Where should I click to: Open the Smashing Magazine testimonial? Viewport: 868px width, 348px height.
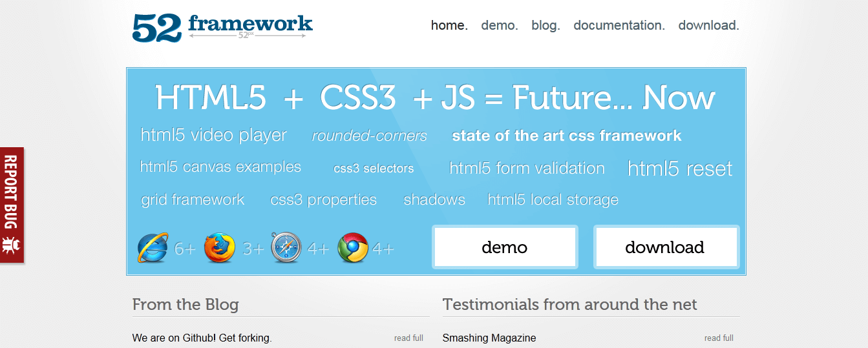(x=489, y=338)
